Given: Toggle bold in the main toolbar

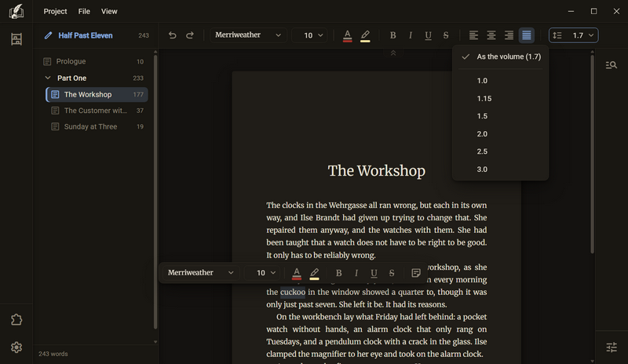Looking at the screenshot, I should (393, 35).
